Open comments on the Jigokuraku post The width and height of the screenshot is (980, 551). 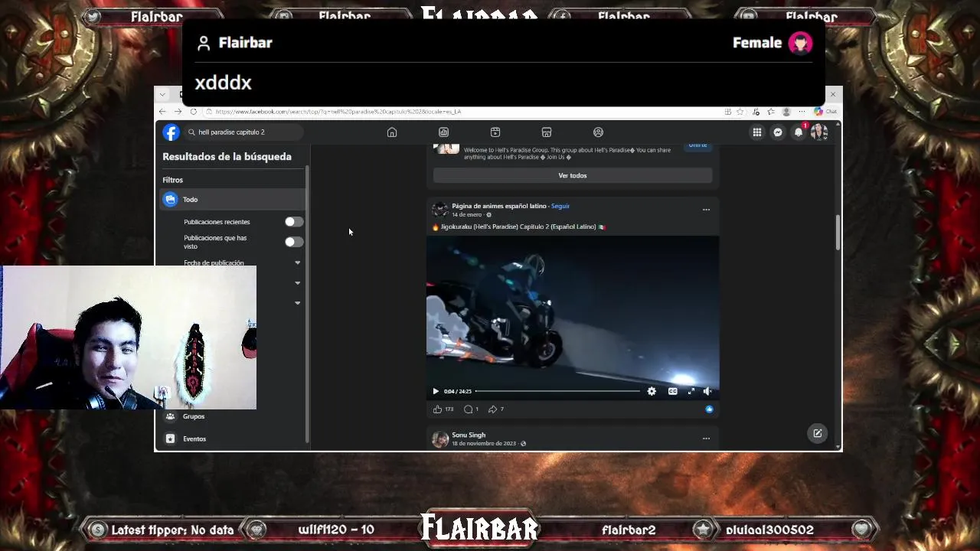468,409
